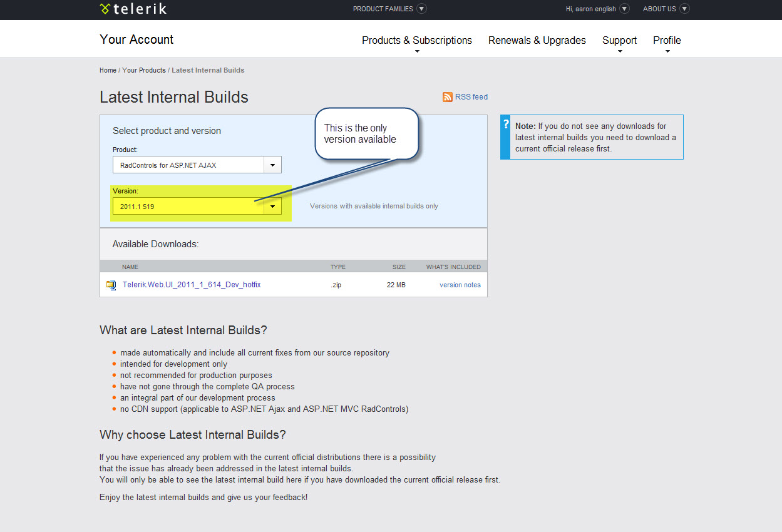Click 'Select product and version' heading
Screen dimensions: 782x532
point(167,131)
